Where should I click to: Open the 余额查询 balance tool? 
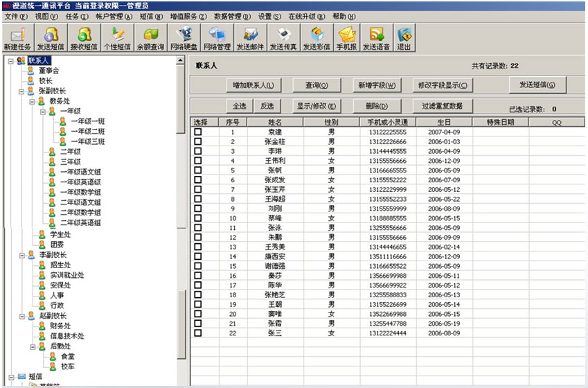(150, 37)
